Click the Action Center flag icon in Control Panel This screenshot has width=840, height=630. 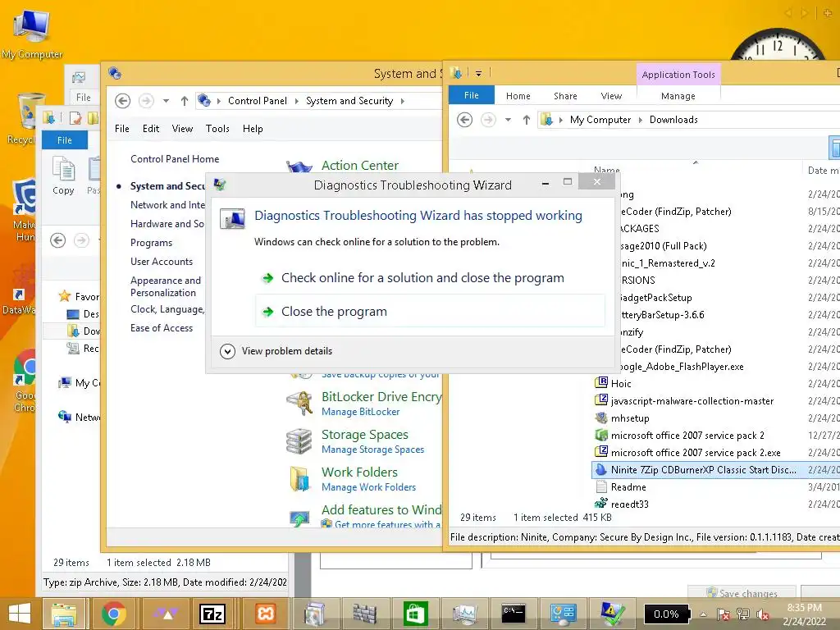[299, 167]
